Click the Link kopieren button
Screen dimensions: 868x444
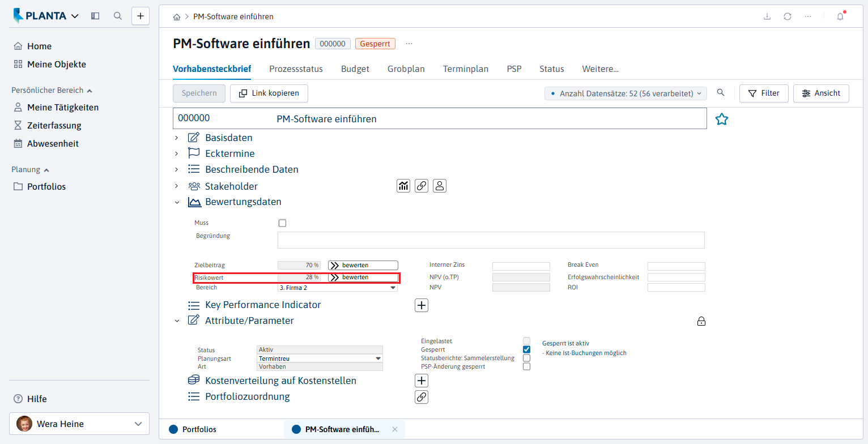269,93
